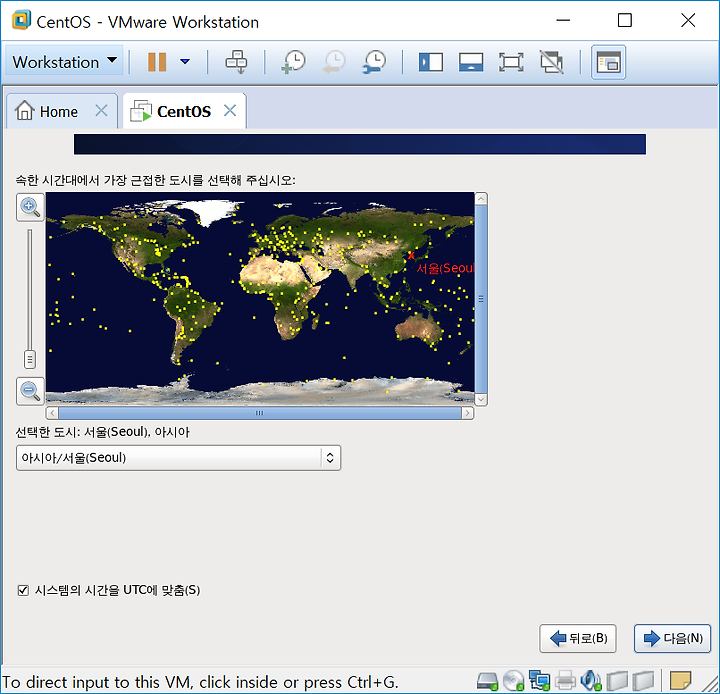
Task: Zoom out on the timezone map
Action: 30,391
